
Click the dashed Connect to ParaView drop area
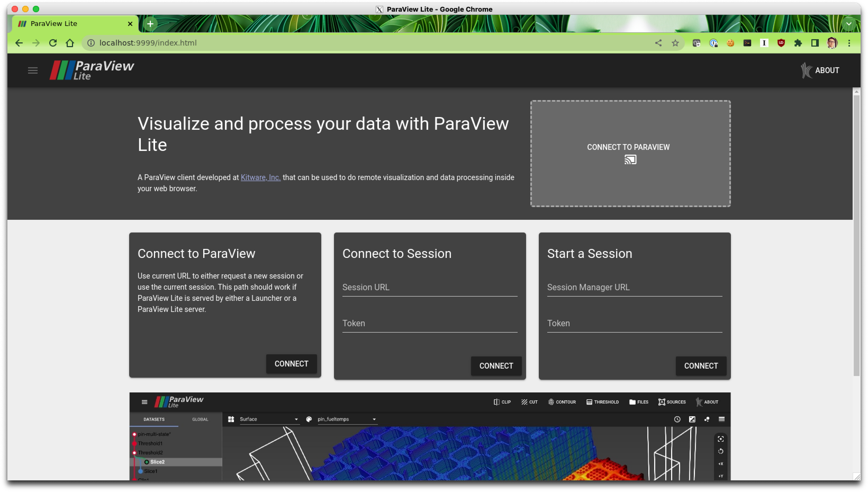pos(630,153)
